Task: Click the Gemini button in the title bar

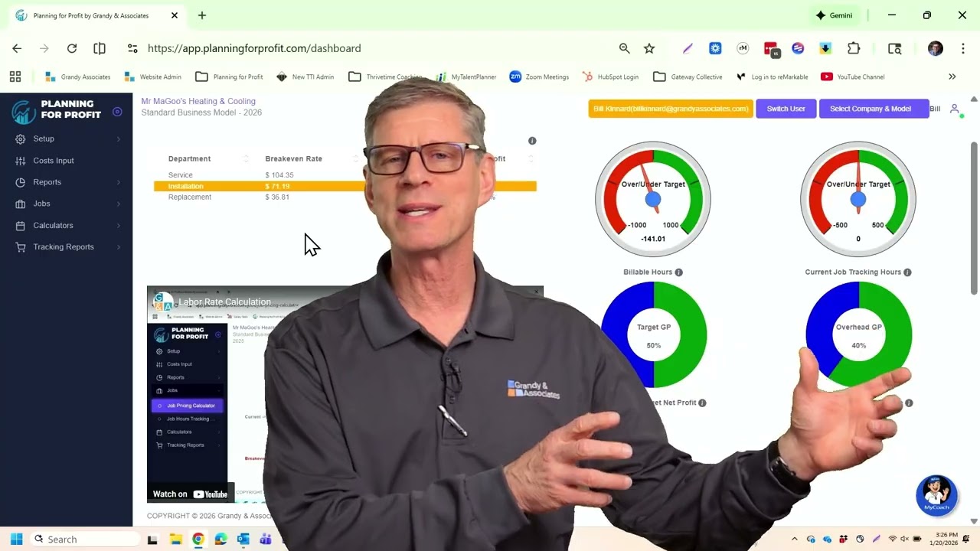Action: 834,15
